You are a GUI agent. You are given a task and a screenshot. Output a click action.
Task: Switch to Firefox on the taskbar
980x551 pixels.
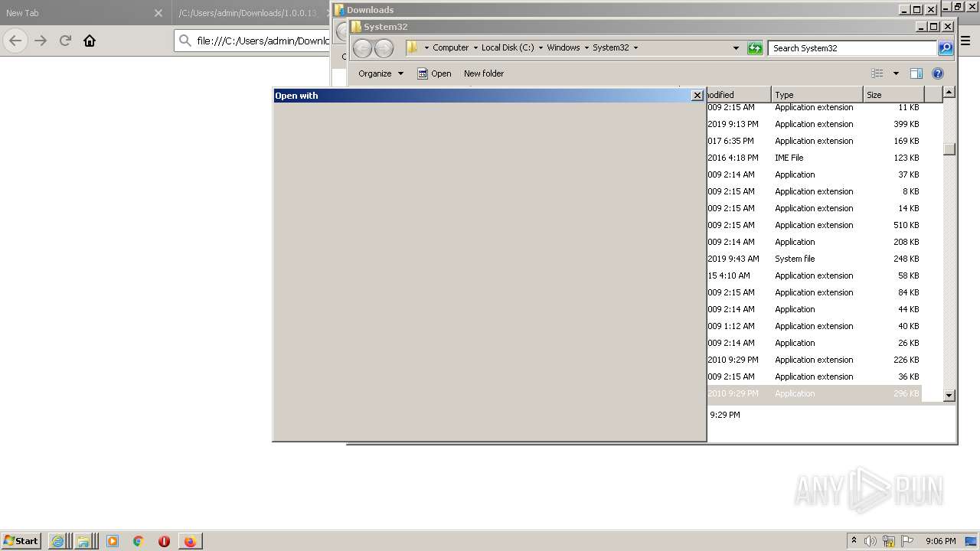pos(190,541)
